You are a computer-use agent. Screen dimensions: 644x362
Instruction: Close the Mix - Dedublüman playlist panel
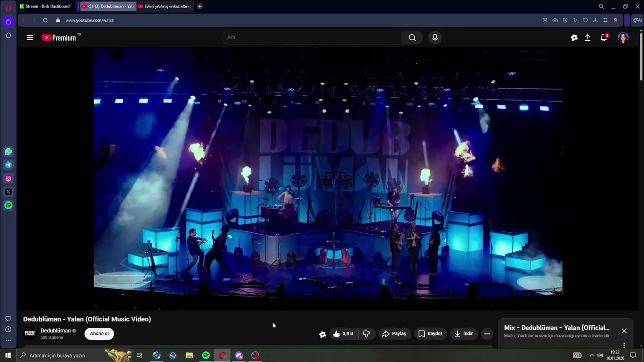[624, 331]
